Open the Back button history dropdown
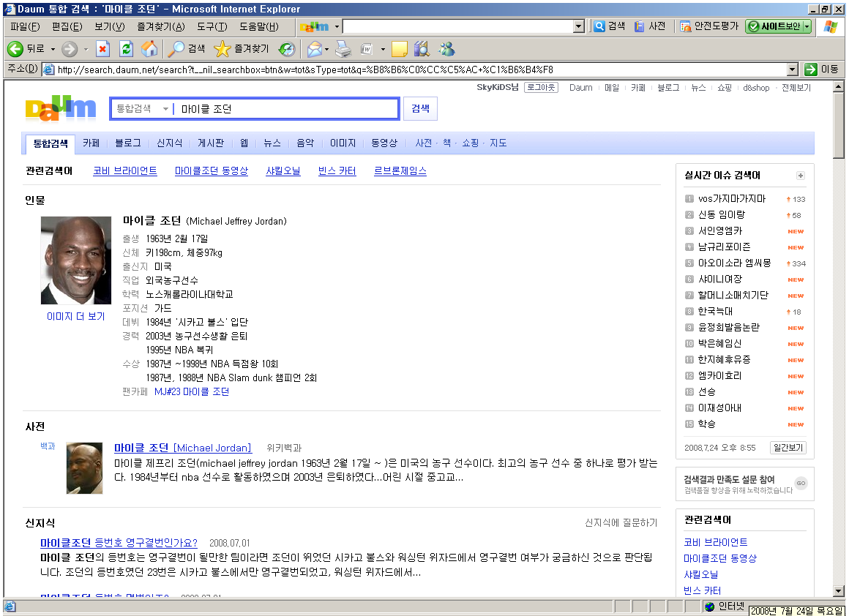 click(x=53, y=49)
